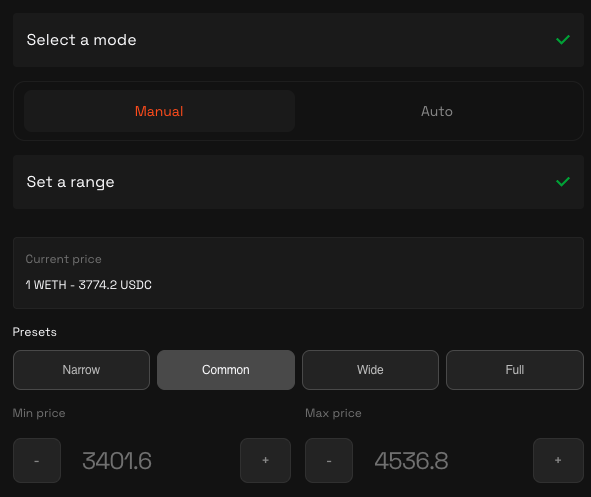Choose the Full preset range
This screenshot has height=497, width=591.
point(515,370)
